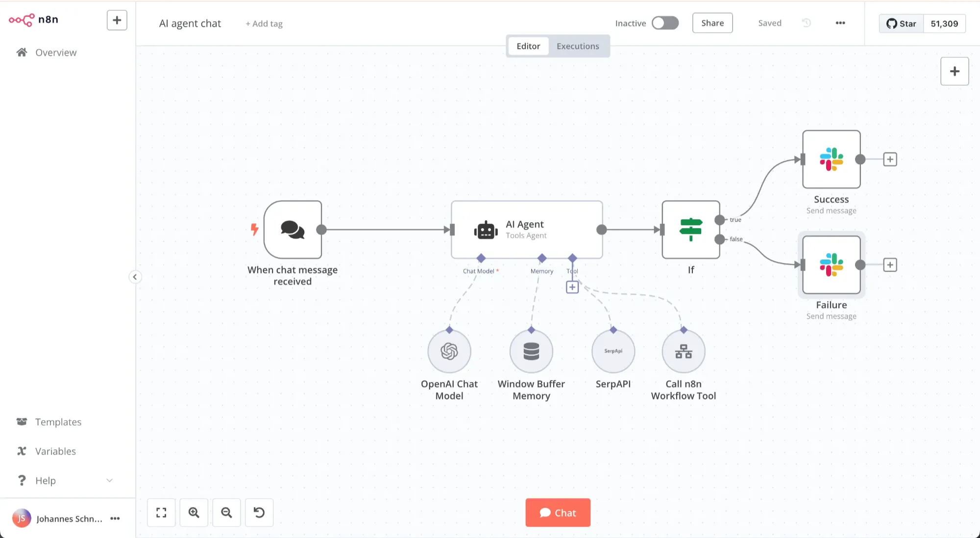Click the Share button
This screenshot has width=980, height=538.
click(712, 23)
